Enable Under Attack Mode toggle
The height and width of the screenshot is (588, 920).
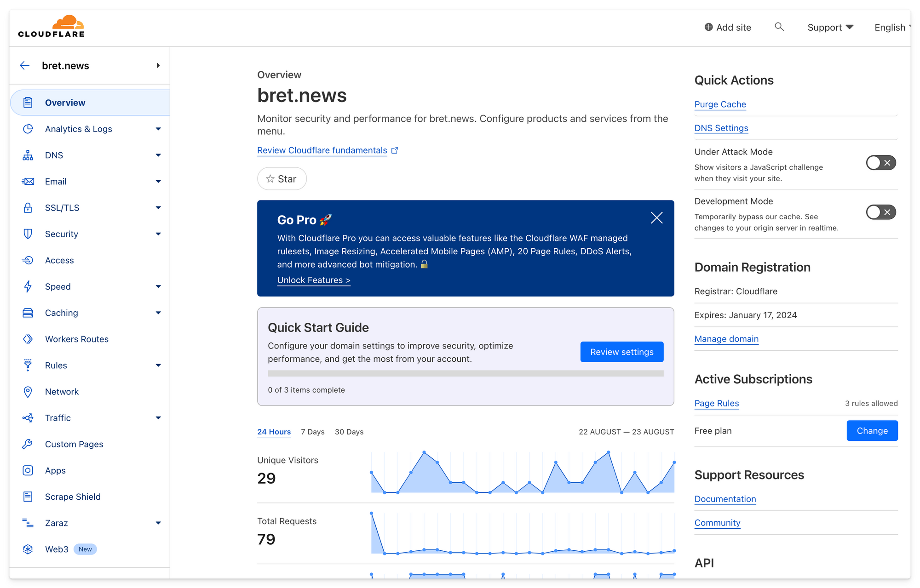click(x=880, y=163)
